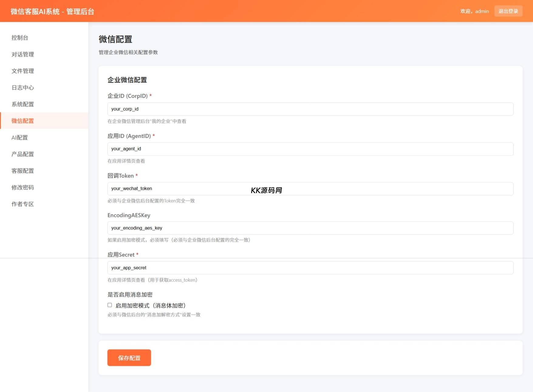Select the active 微信配置 sidebar item
The image size is (533, 392).
pos(22,121)
